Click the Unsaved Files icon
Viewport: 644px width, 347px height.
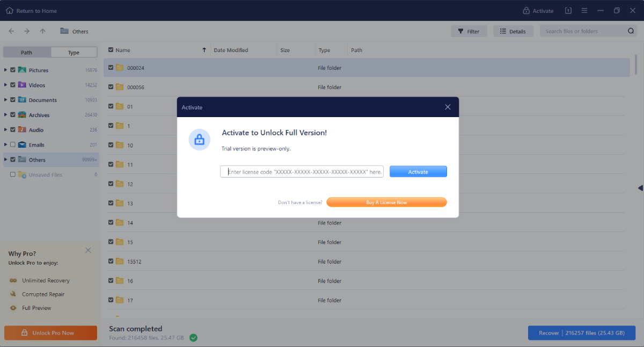click(22, 175)
